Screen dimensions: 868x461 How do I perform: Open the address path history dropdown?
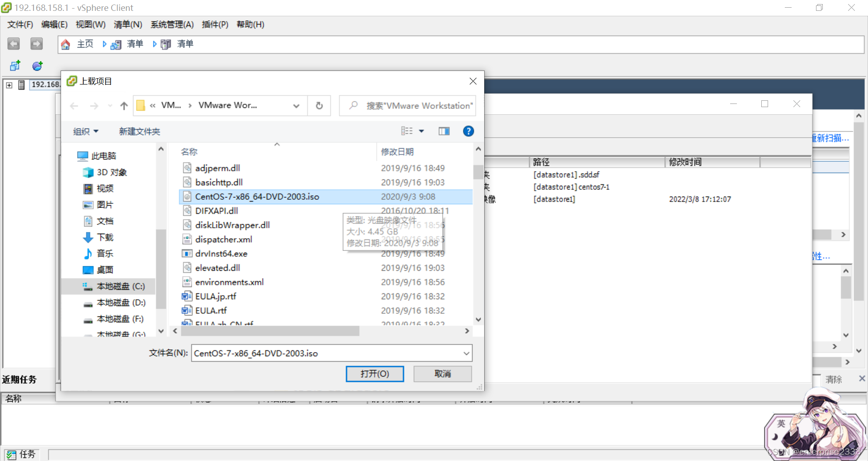click(296, 106)
